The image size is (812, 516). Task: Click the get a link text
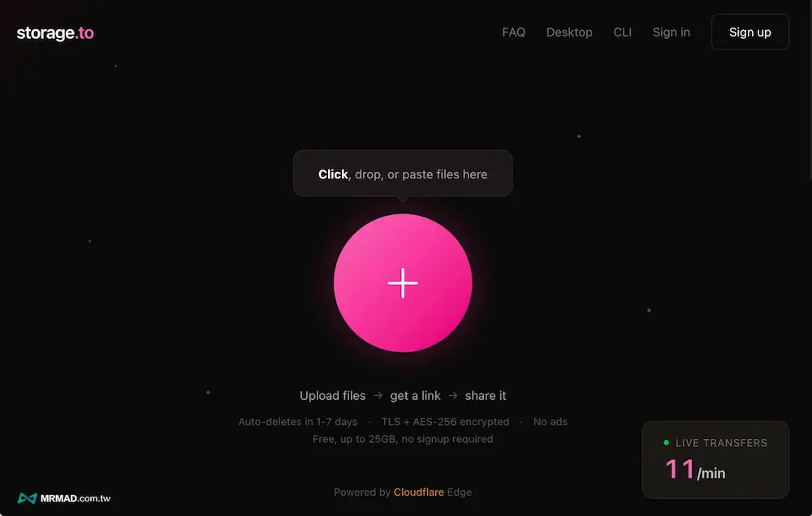(415, 395)
